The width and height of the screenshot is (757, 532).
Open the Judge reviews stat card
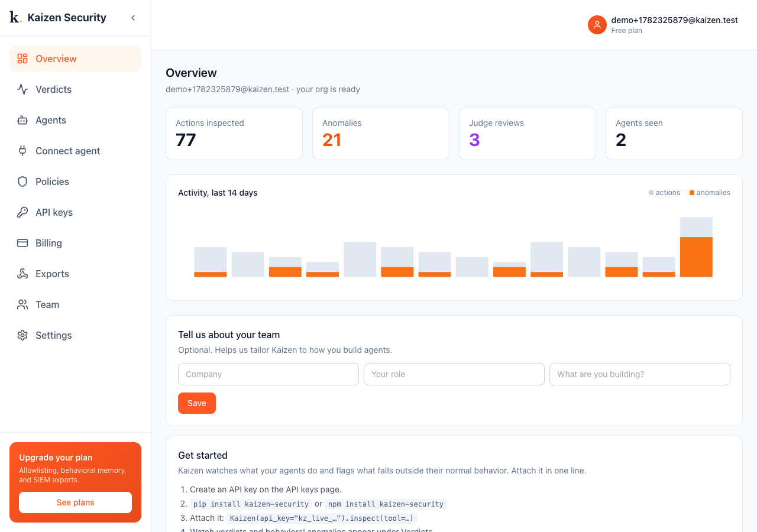coord(528,134)
